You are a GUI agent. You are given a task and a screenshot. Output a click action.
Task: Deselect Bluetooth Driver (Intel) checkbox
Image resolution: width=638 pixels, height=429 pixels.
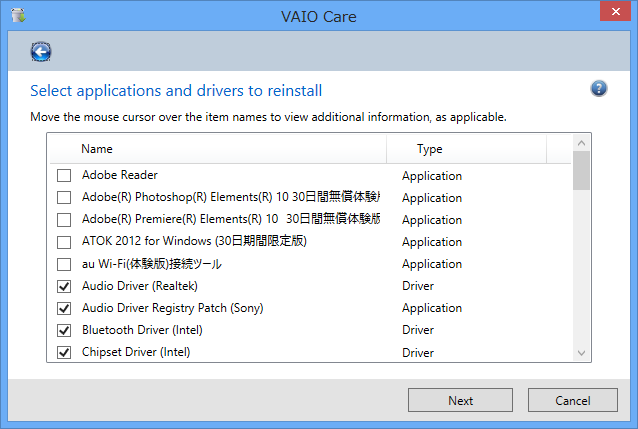pyautogui.click(x=64, y=330)
